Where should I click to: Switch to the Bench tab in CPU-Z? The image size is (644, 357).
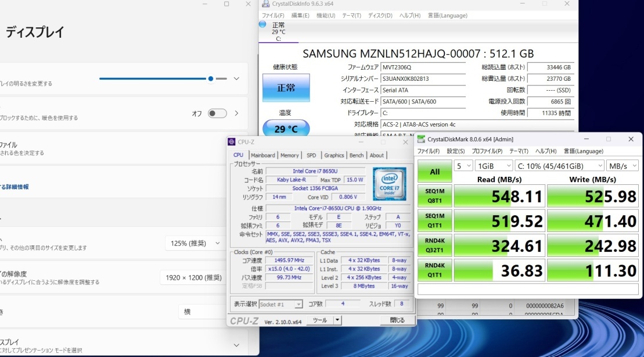[x=357, y=155]
